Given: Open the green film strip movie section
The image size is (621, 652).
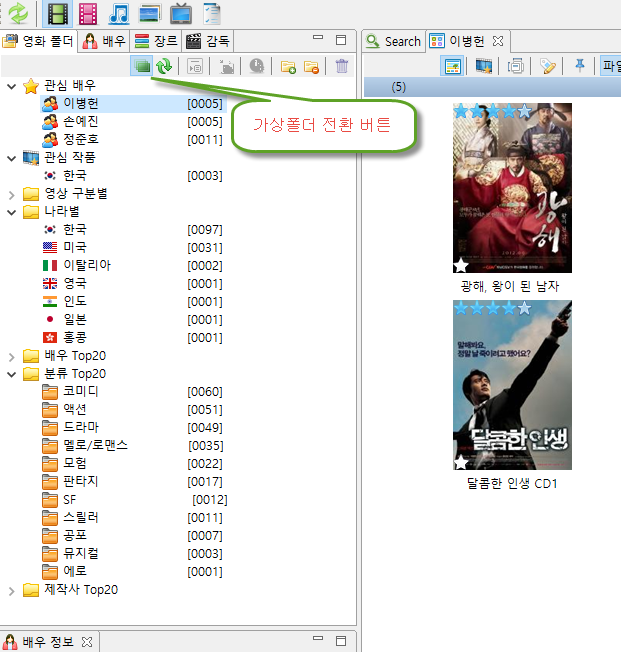Looking at the screenshot, I should point(58,13).
